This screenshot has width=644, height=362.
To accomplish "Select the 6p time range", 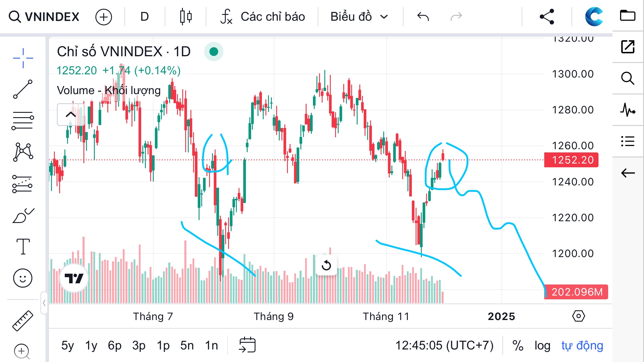I will point(115,346).
